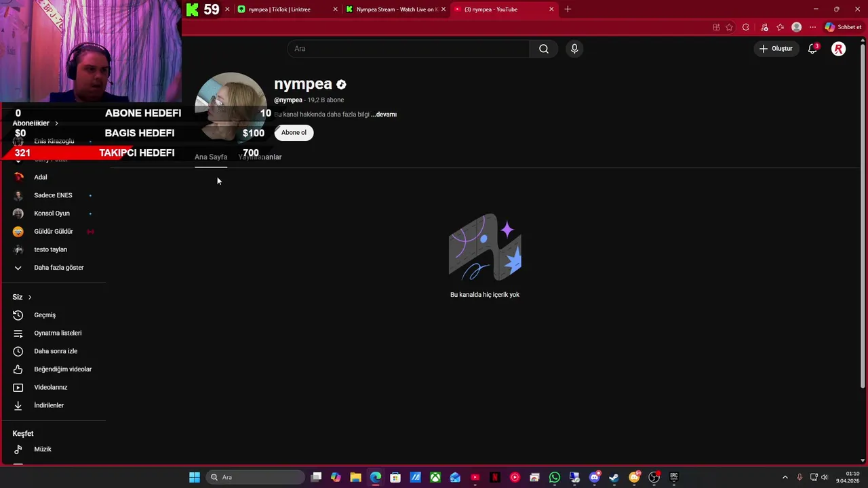868x488 pixels.
Task: Open Discord from the taskbar
Action: click(595, 477)
